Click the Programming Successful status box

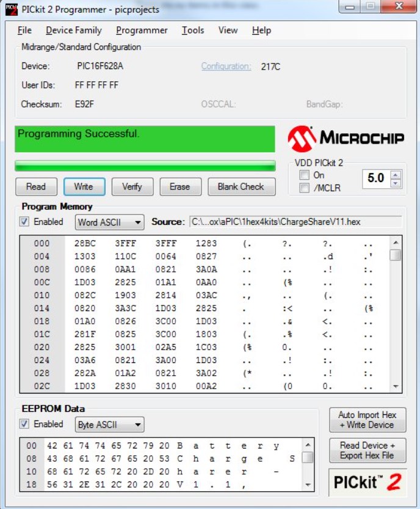(x=145, y=139)
